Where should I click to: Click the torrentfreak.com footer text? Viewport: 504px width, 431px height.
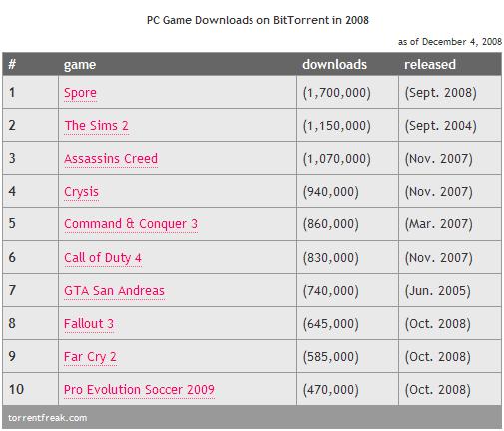click(x=47, y=418)
